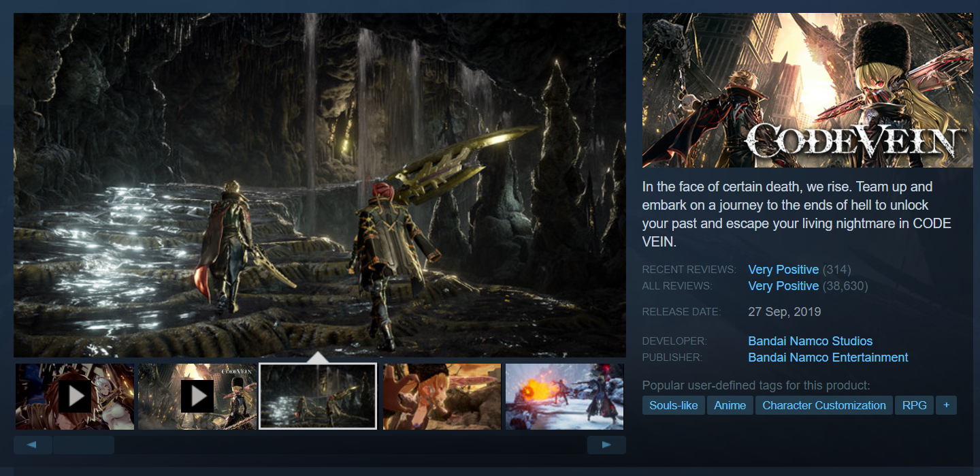Expand more tags with the plus button

point(946,405)
